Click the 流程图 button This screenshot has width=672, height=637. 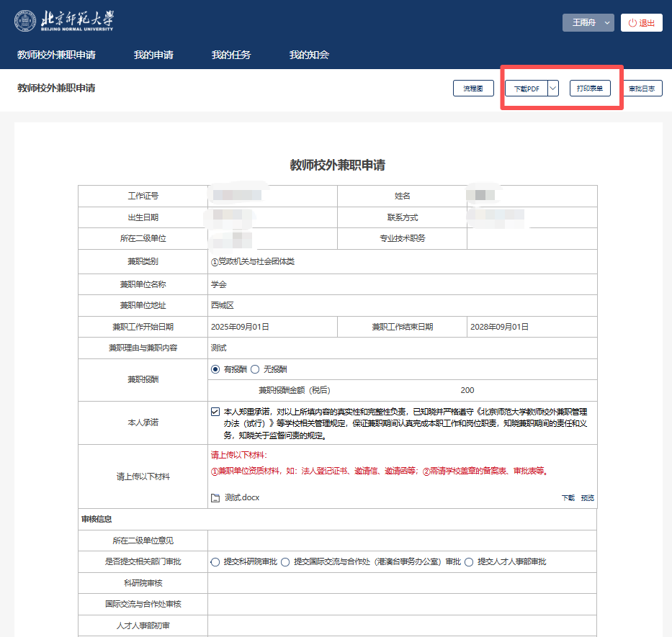click(473, 89)
